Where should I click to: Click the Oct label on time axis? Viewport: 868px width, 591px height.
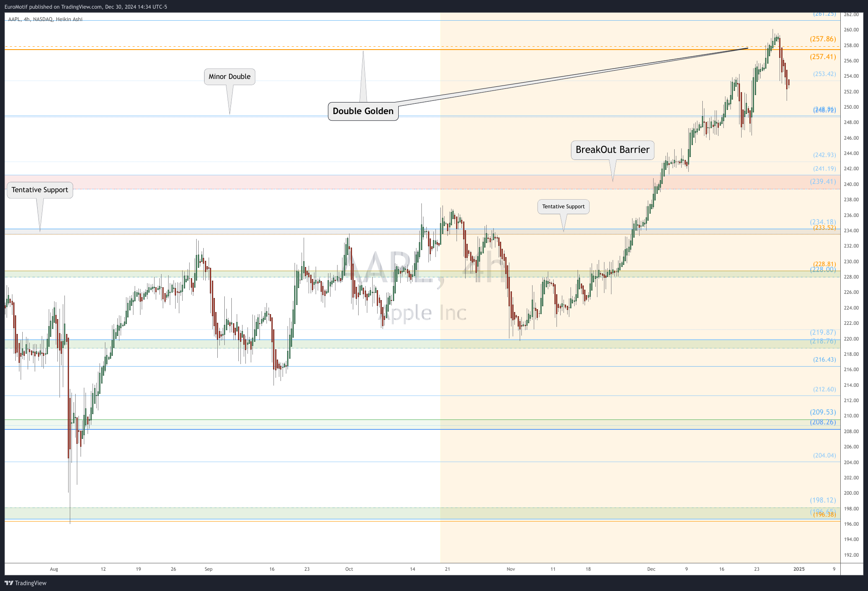[349, 569]
